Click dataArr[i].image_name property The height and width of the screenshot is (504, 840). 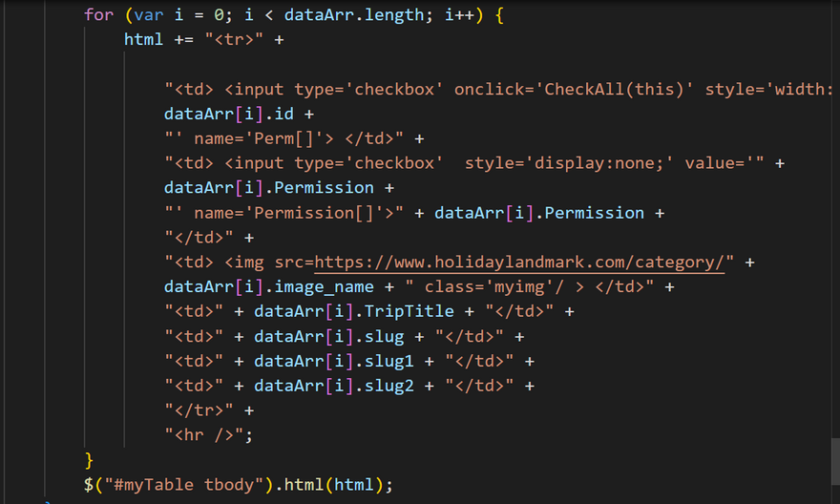tap(269, 287)
